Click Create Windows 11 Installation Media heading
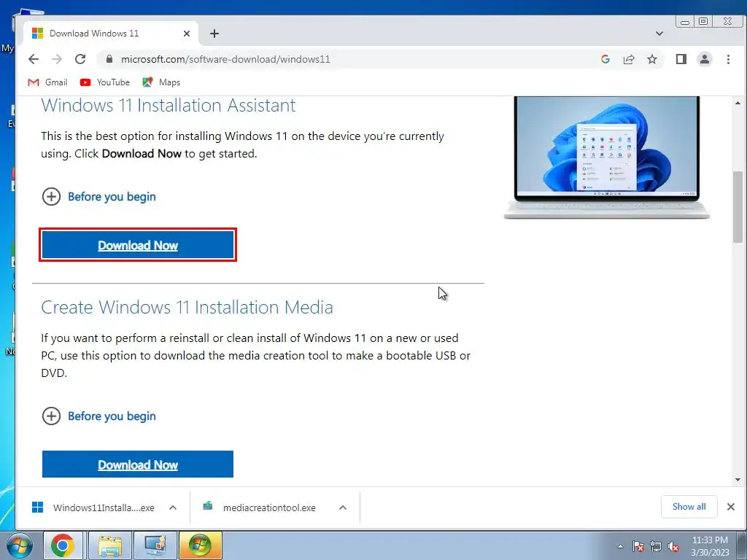Image resolution: width=747 pixels, height=560 pixels. [x=187, y=307]
